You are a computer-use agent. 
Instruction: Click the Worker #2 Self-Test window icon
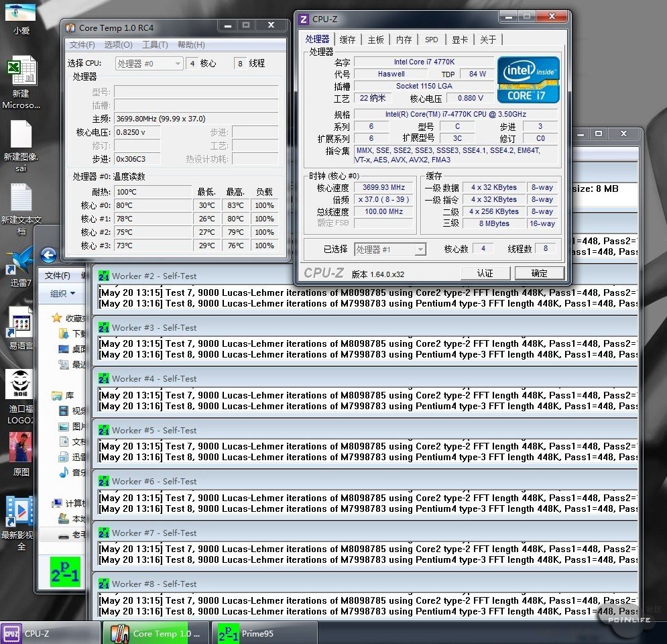[x=104, y=276]
